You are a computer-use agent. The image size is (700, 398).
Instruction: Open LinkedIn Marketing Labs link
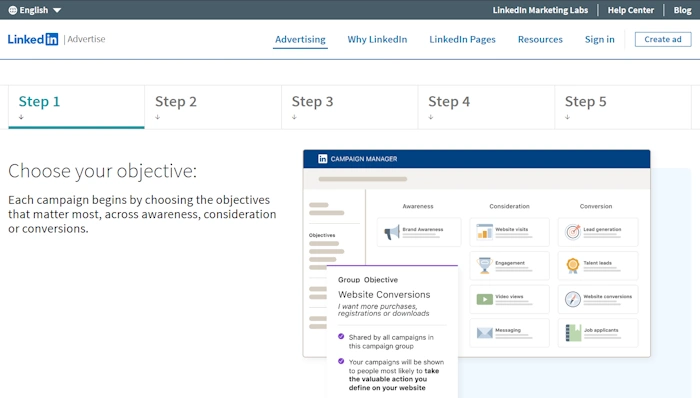(x=540, y=10)
